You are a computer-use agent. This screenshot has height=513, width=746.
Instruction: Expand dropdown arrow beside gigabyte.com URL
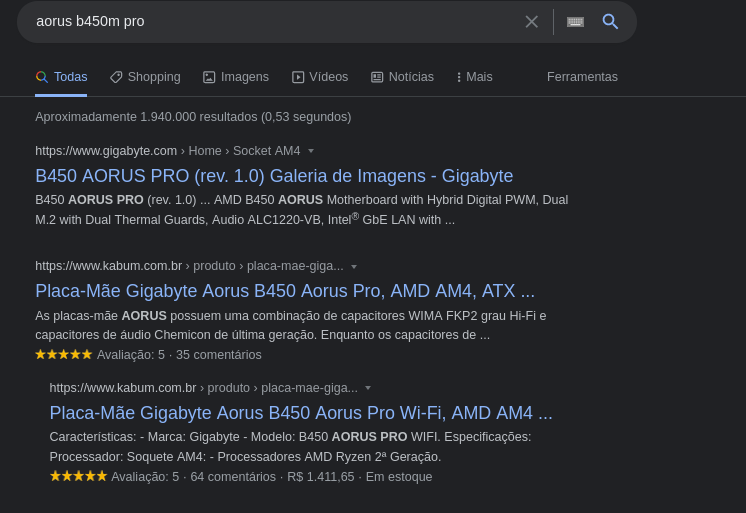pos(311,151)
